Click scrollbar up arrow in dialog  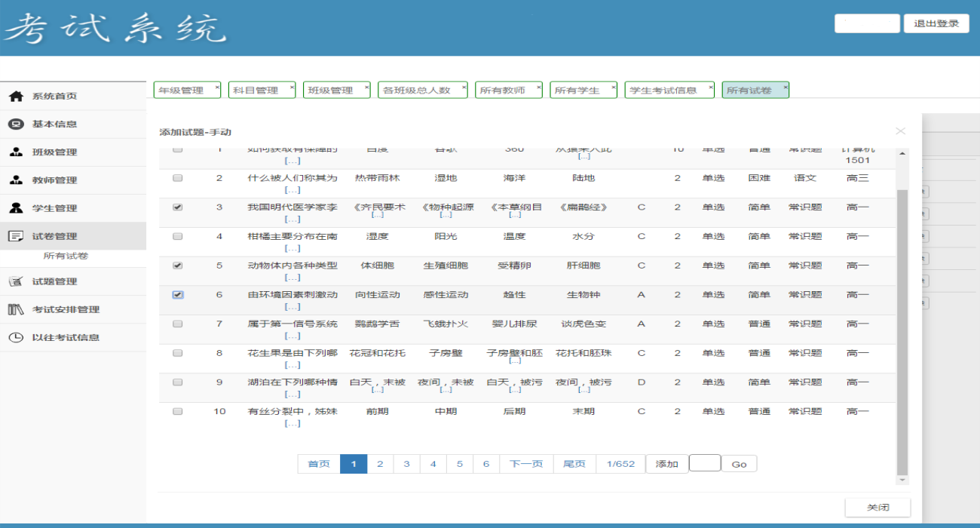[902, 154]
